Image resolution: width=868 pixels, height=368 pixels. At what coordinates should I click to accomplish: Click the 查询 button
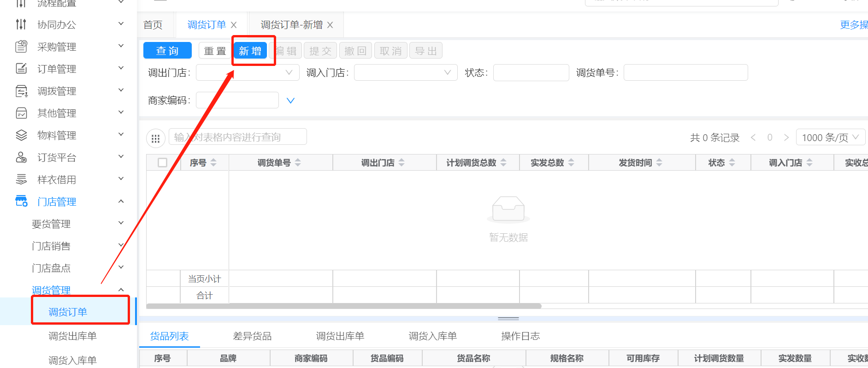167,51
